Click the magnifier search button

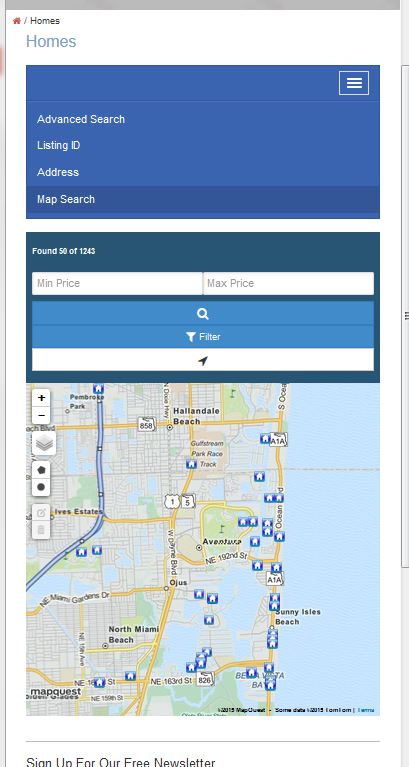click(203, 314)
